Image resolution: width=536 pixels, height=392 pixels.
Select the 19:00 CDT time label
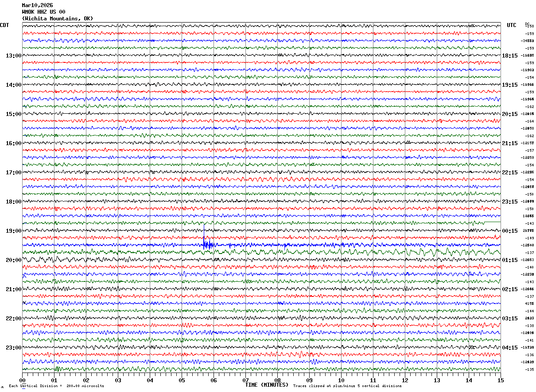click(x=13, y=231)
